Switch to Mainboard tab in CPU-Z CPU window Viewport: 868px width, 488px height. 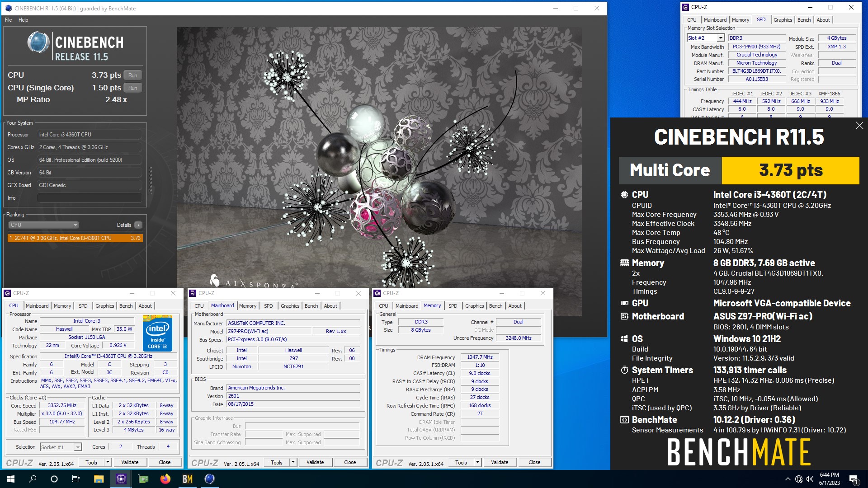[x=37, y=306]
